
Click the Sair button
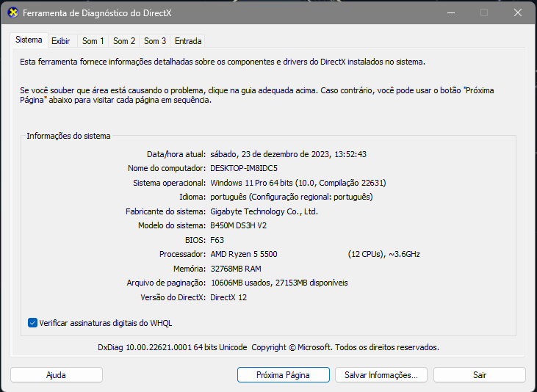480,375
